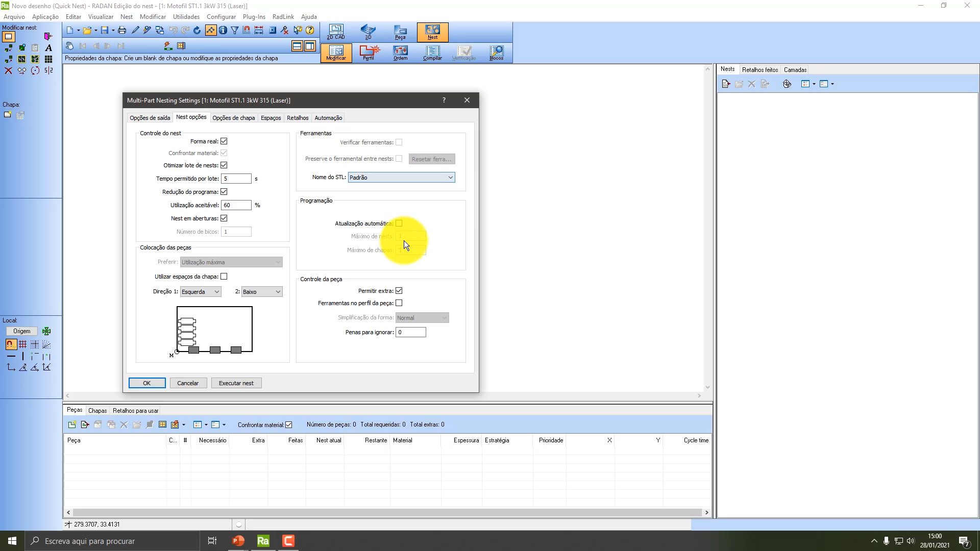Click the vertical split window icon
The width and height of the screenshot is (980, 551).
310,46
